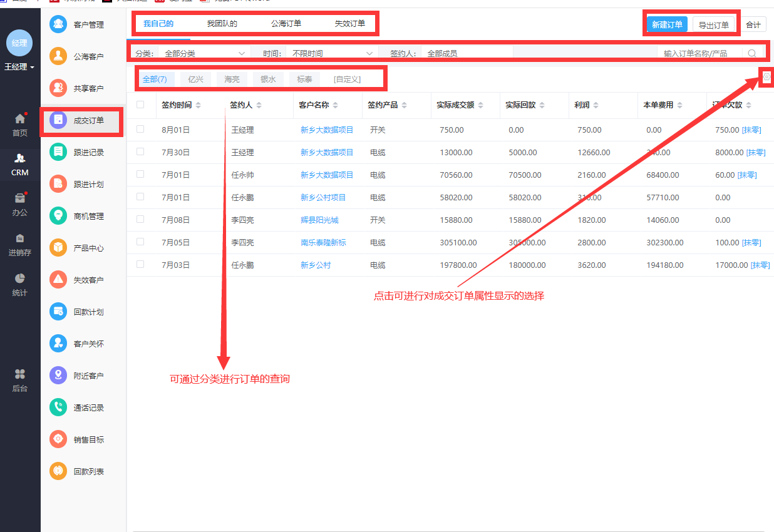Check the 南乐泰隆新标 row checkbox

tap(140, 242)
